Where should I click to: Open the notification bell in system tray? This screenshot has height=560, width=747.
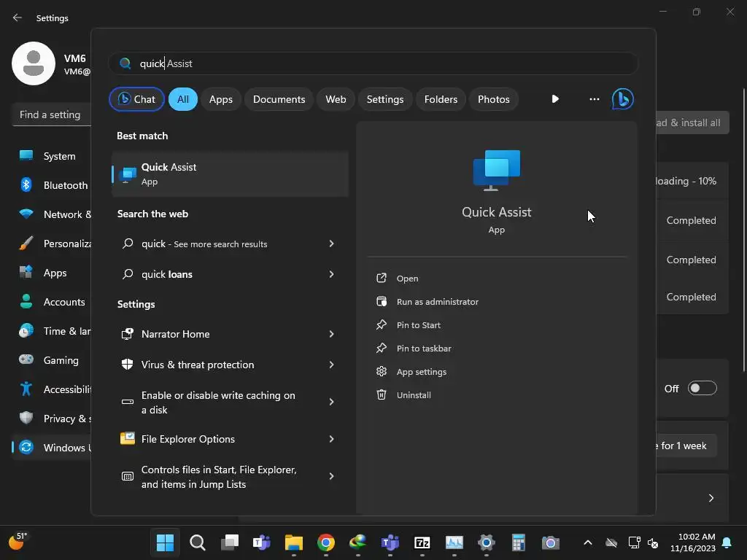click(x=727, y=542)
